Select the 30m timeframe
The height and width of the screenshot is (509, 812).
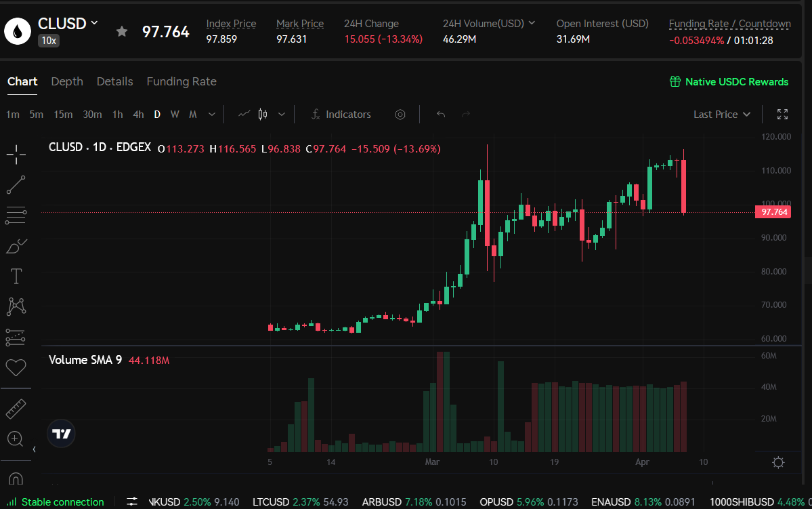click(x=92, y=115)
